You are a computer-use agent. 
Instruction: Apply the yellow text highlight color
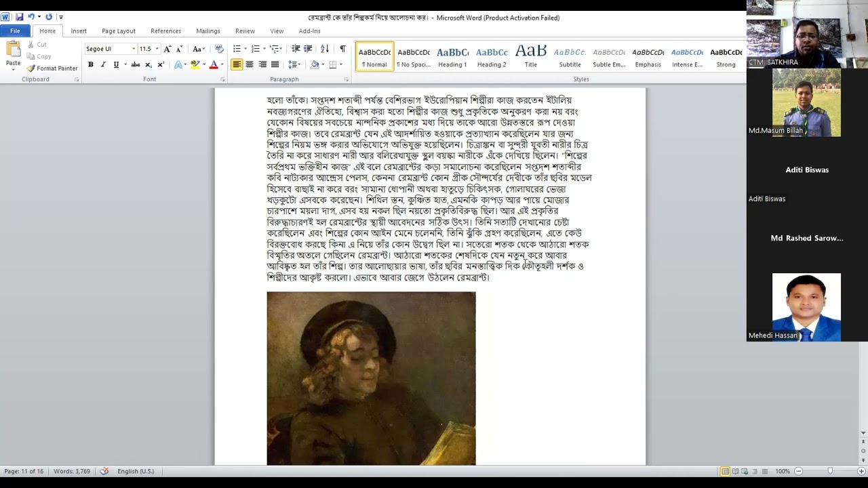point(195,64)
